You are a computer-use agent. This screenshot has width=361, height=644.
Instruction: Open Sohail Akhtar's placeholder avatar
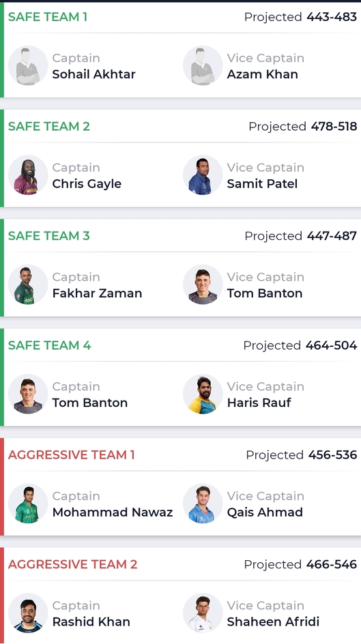pos(28,65)
